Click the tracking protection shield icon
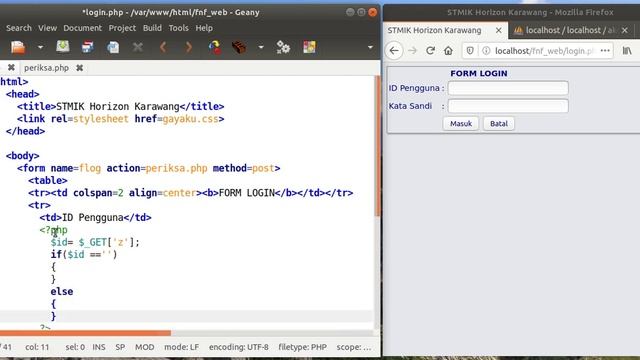 click(470, 51)
